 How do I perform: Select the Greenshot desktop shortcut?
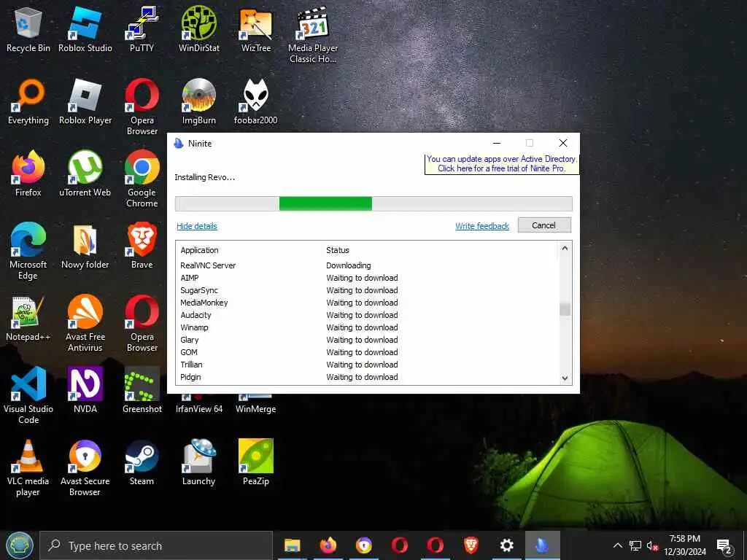pos(142,391)
